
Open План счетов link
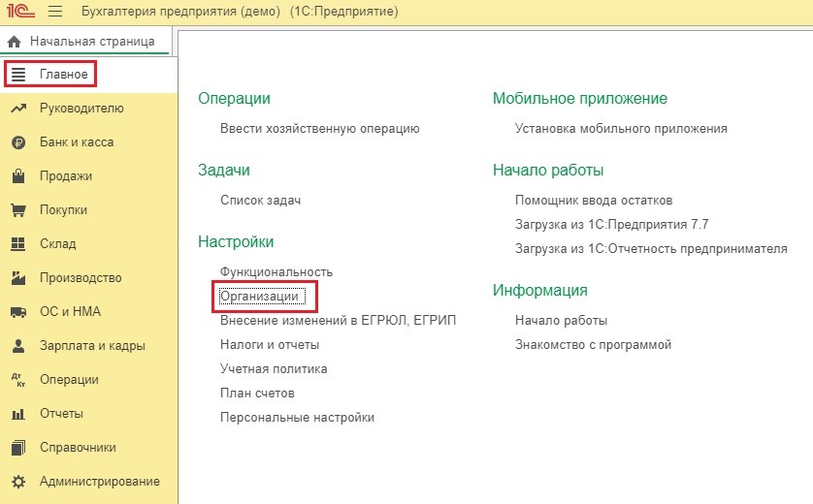257,394
